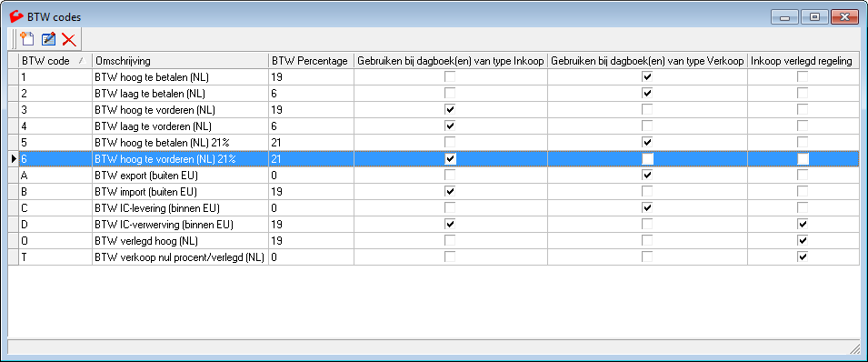The image size is (868, 362).
Task: Click the new BTW code icon
Action: (27, 39)
